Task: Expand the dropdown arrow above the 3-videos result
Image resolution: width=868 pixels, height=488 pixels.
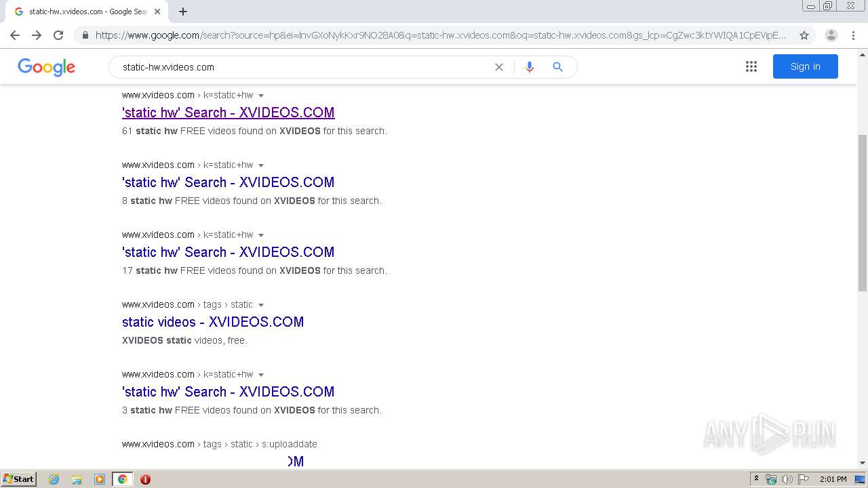Action: (261, 375)
